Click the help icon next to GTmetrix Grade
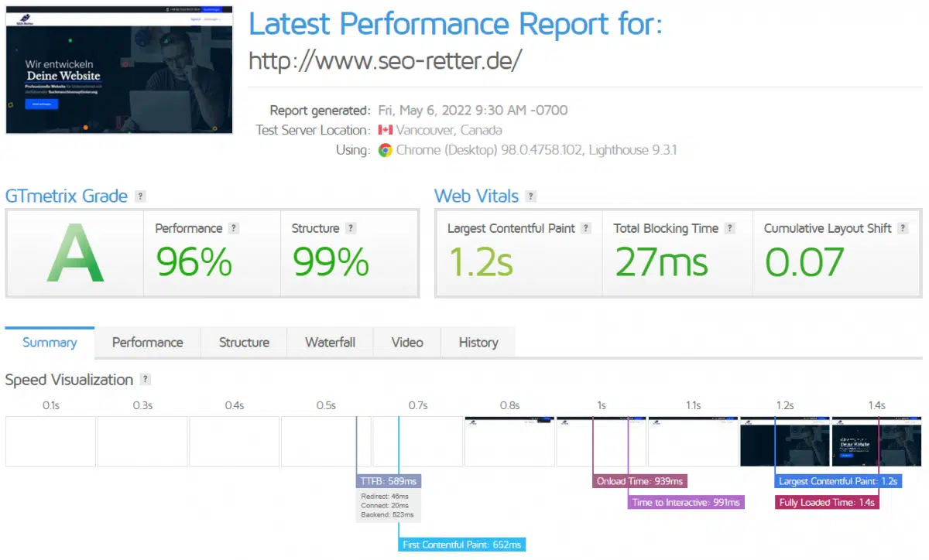 (140, 196)
